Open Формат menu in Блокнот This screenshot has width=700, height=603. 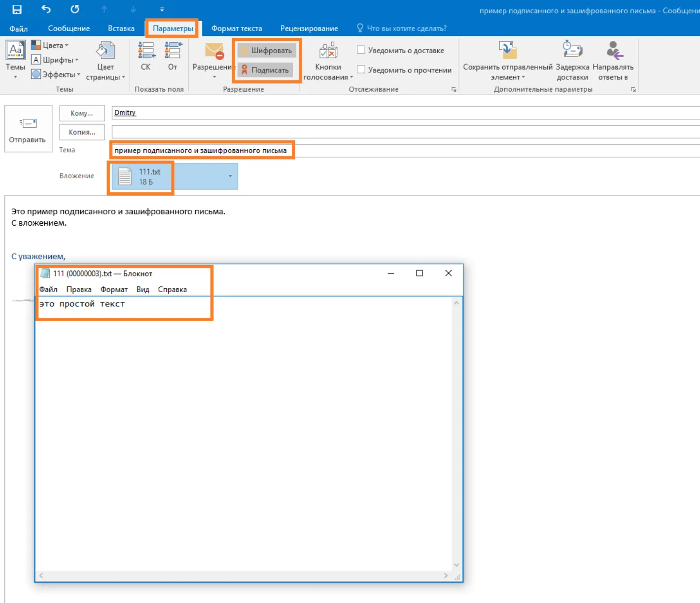(x=114, y=290)
